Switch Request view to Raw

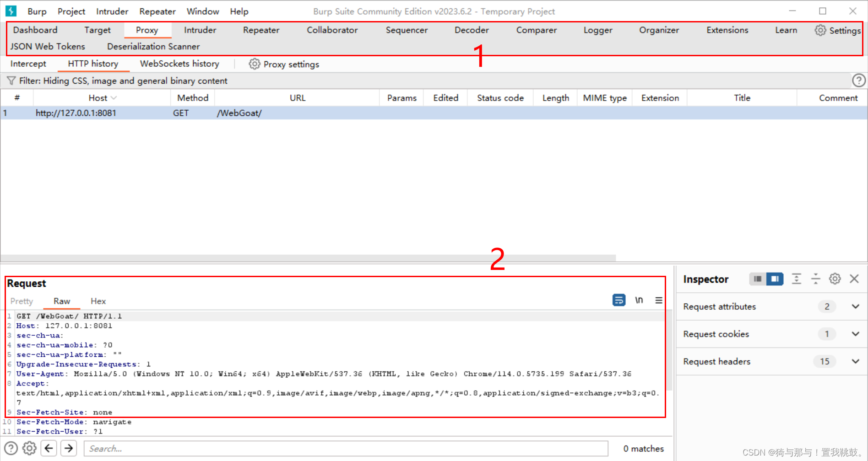point(62,301)
